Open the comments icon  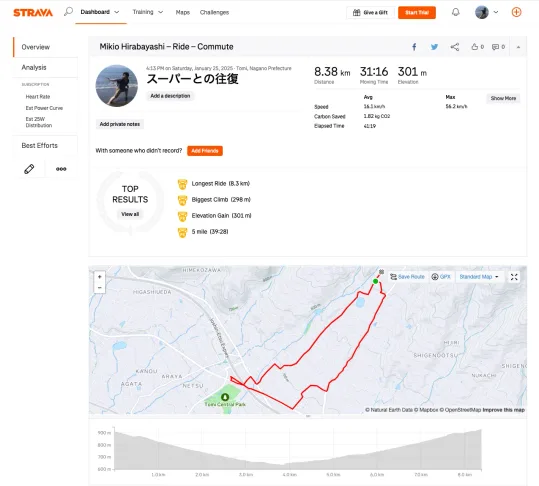coord(498,47)
